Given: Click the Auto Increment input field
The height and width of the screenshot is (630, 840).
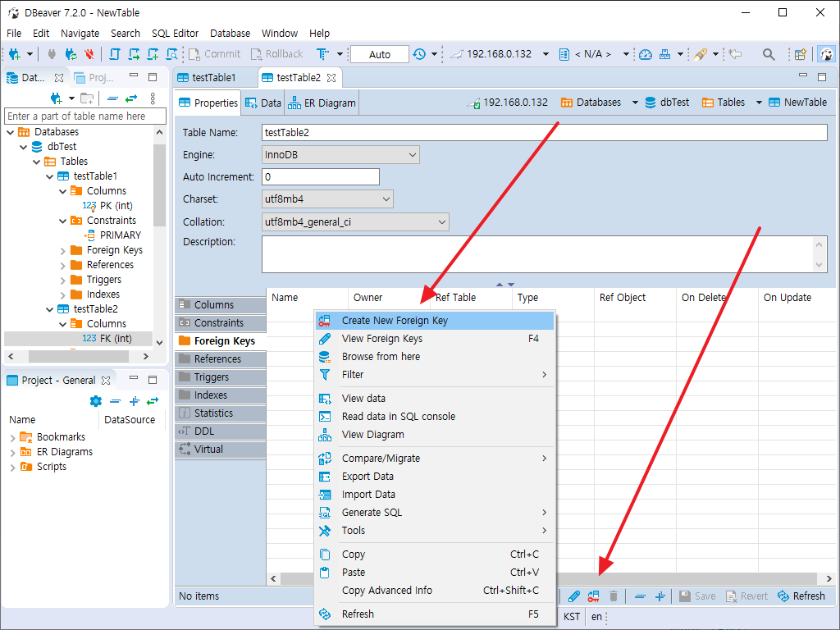Looking at the screenshot, I should 321,177.
